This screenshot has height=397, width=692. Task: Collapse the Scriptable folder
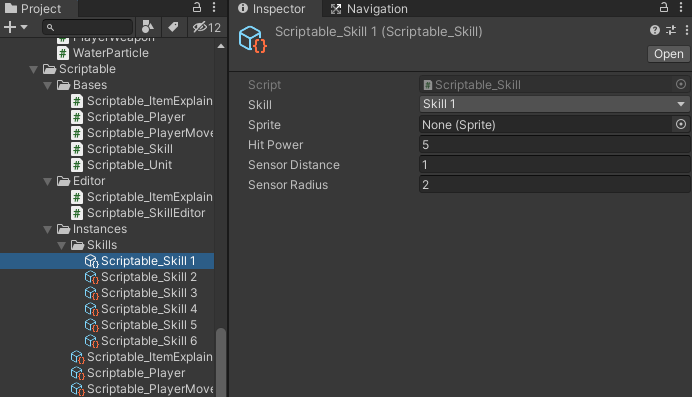click(x=34, y=69)
